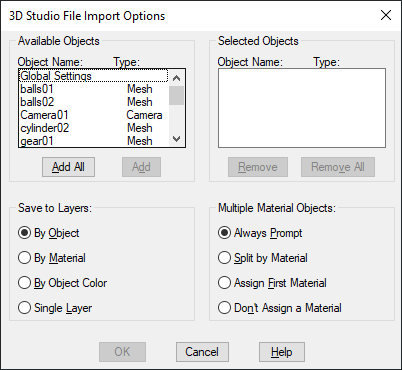Click the available objects scroll up arrow
The width and height of the screenshot is (402, 370).
point(176,78)
